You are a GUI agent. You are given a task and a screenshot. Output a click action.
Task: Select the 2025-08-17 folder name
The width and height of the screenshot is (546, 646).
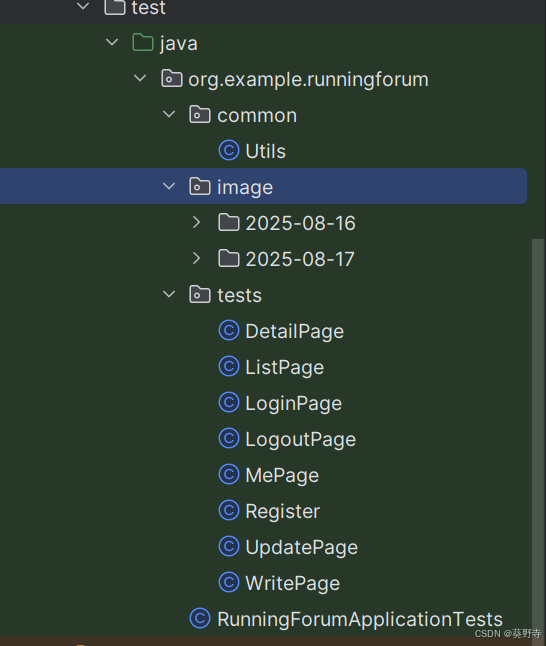coord(300,259)
